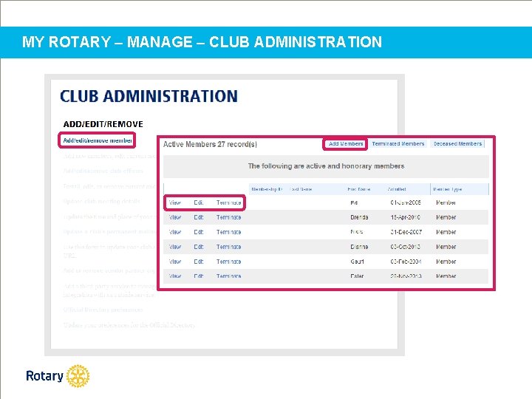Select admitted date 15-Apr-2010
The image size is (532, 399).
tap(406, 217)
